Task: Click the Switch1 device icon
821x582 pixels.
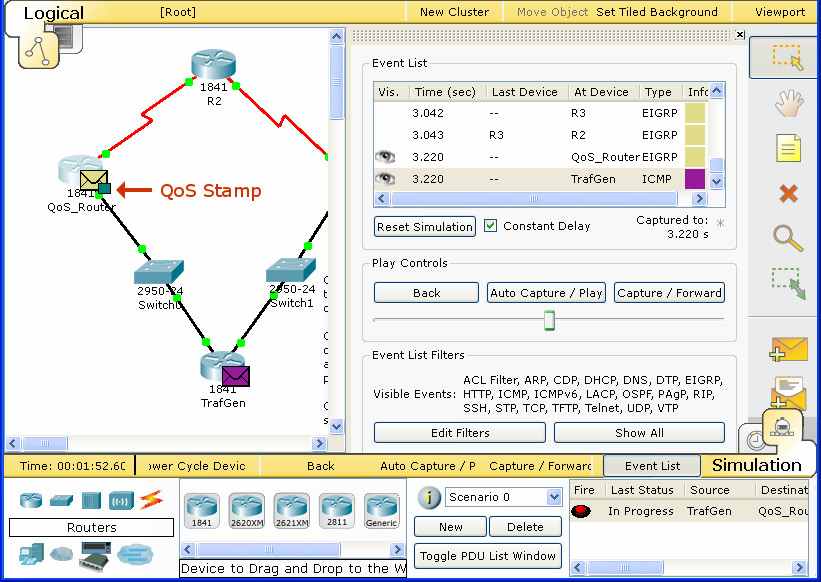Action: [x=291, y=270]
